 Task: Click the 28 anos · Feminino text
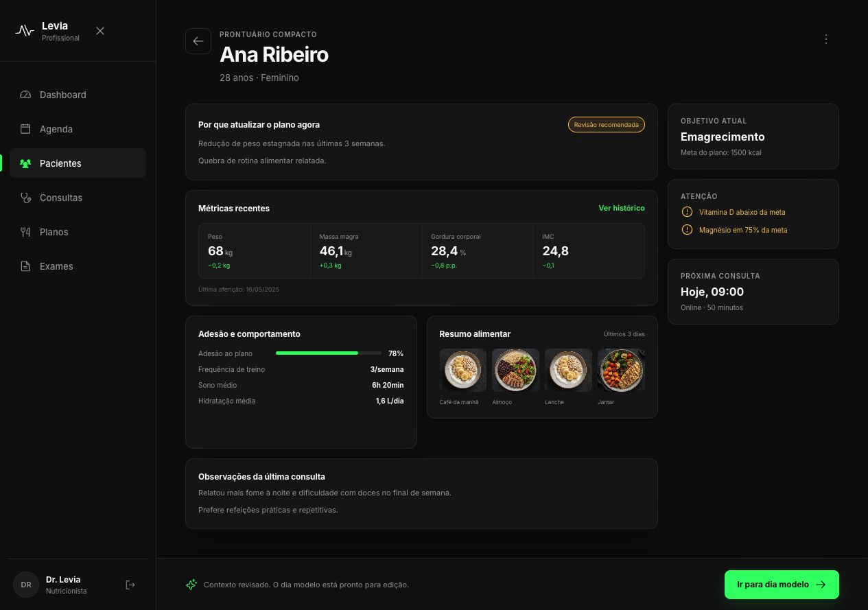tap(259, 78)
